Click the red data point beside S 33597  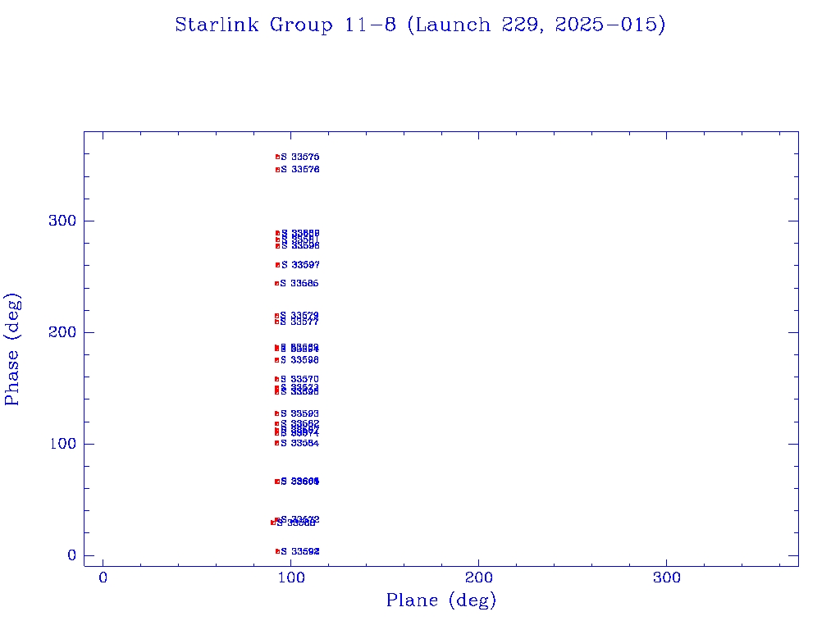277,265
